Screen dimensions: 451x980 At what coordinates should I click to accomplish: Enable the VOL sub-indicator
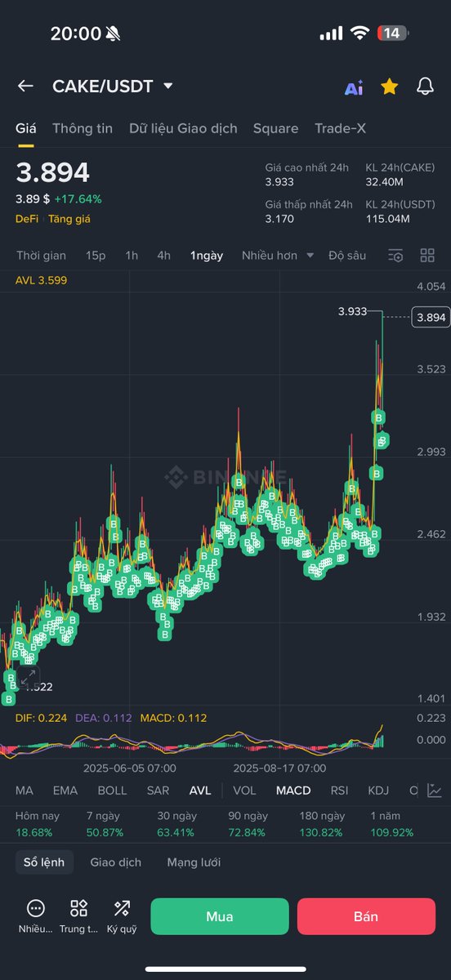[244, 791]
